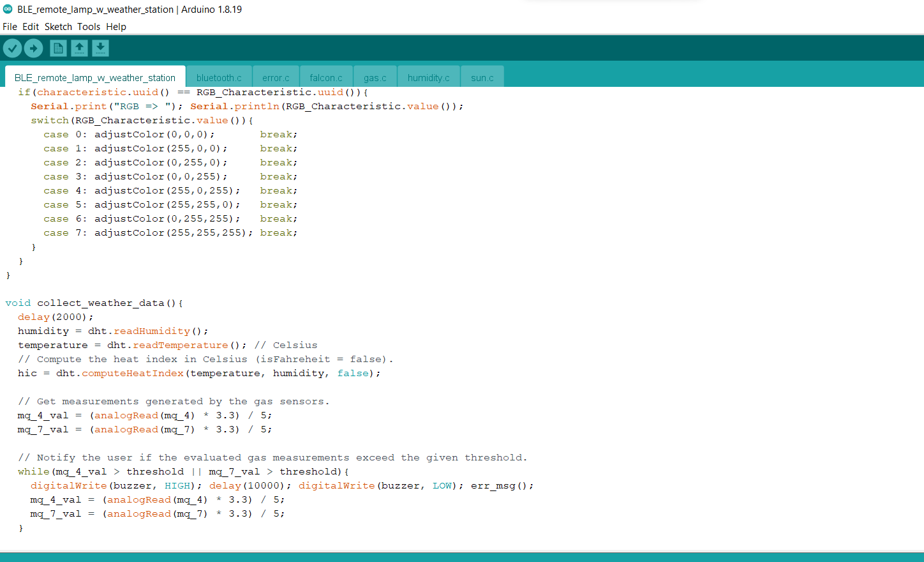924x562 pixels.
Task: Click the delay(2000) line in the editor
Action: pos(55,317)
